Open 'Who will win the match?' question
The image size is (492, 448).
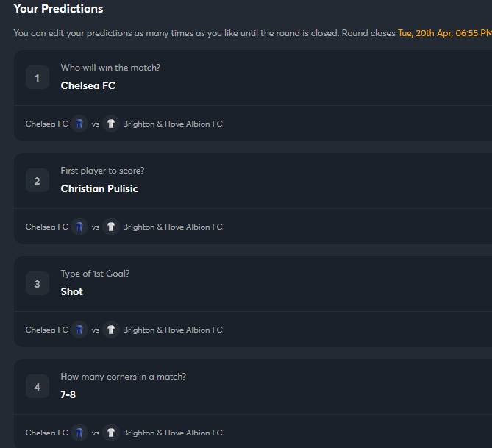click(x=110, y=68)
